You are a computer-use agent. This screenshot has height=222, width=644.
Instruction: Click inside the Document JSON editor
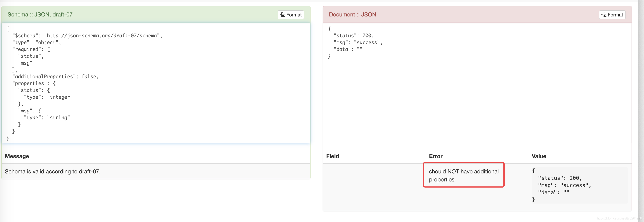point(477,83)
